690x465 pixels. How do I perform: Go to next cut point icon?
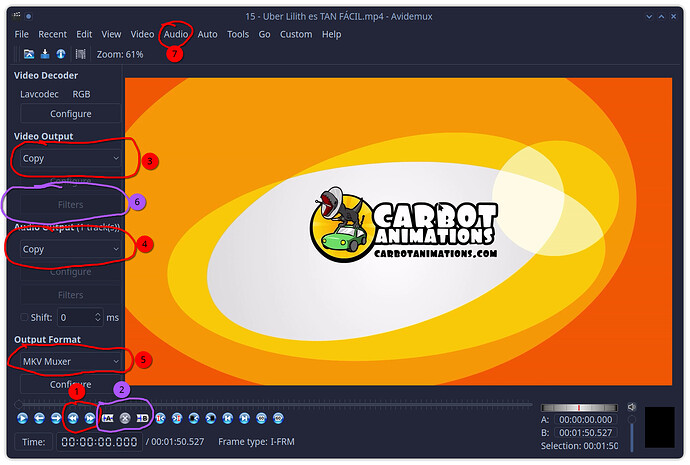177,418
